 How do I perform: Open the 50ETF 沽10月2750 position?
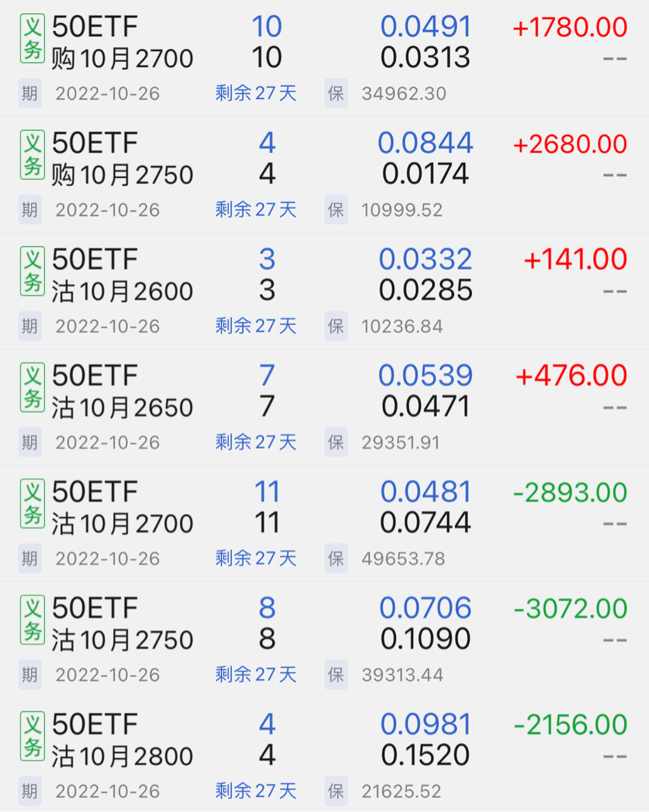(x=122, y=624)
